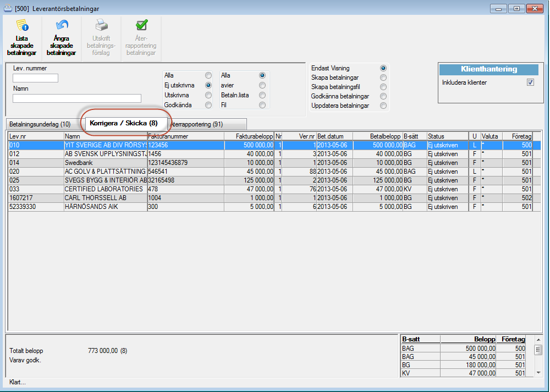Select Endast Visning mode

click(383, 68)
